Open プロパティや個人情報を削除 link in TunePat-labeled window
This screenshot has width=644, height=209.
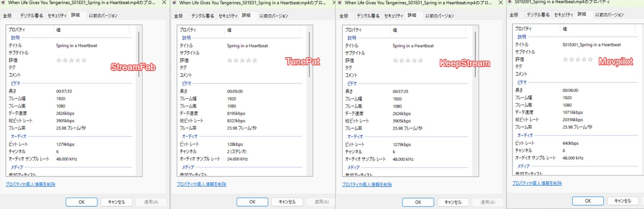(201, 184)
